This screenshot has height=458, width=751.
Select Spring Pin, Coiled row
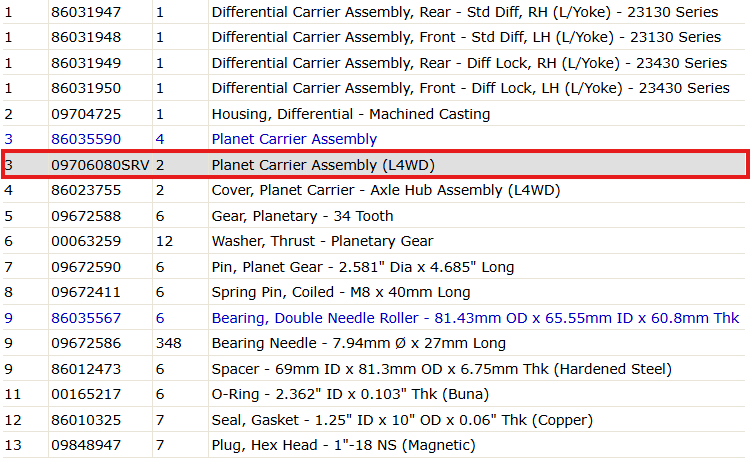pyautogui.click(x=374, y=292)
